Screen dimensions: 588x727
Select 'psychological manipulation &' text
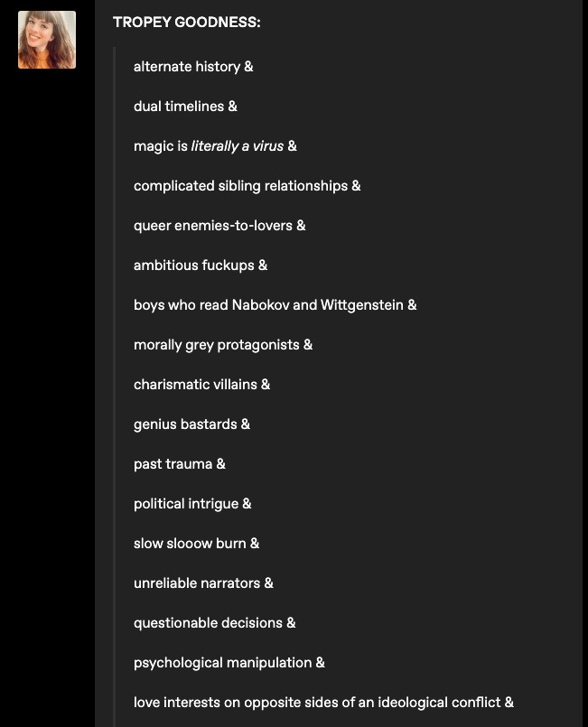pos(229,663)
